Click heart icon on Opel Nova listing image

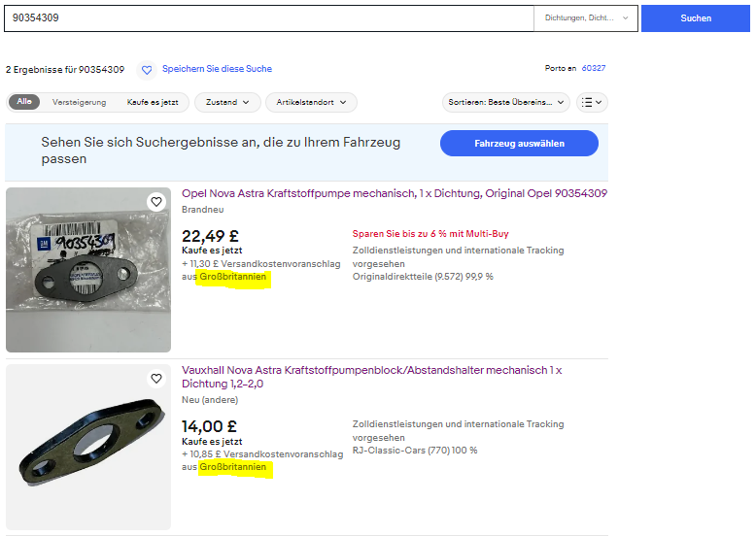click(x=155, y=202)
